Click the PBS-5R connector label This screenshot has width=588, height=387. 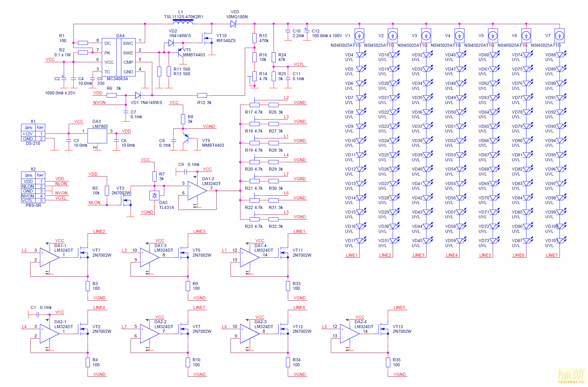pos(33,205)
